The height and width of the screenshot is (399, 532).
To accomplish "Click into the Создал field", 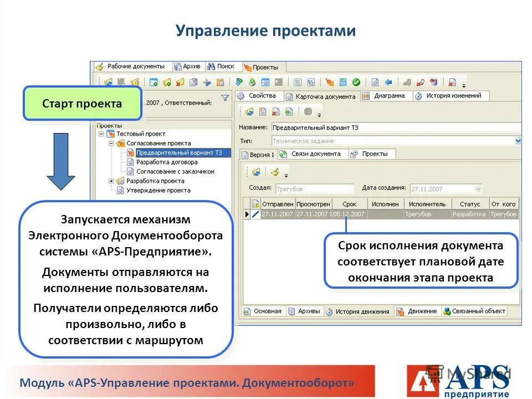I will click(x=315, y=188).
